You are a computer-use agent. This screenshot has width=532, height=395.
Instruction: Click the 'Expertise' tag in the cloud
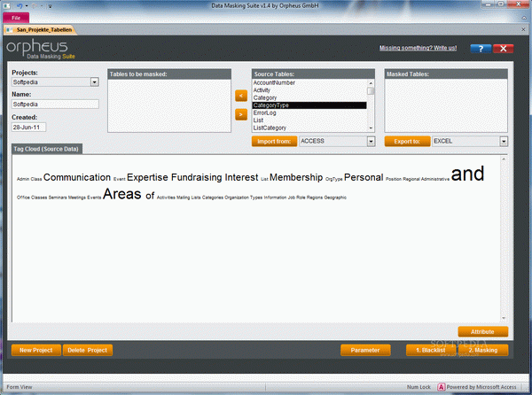(x=147, y=177)
